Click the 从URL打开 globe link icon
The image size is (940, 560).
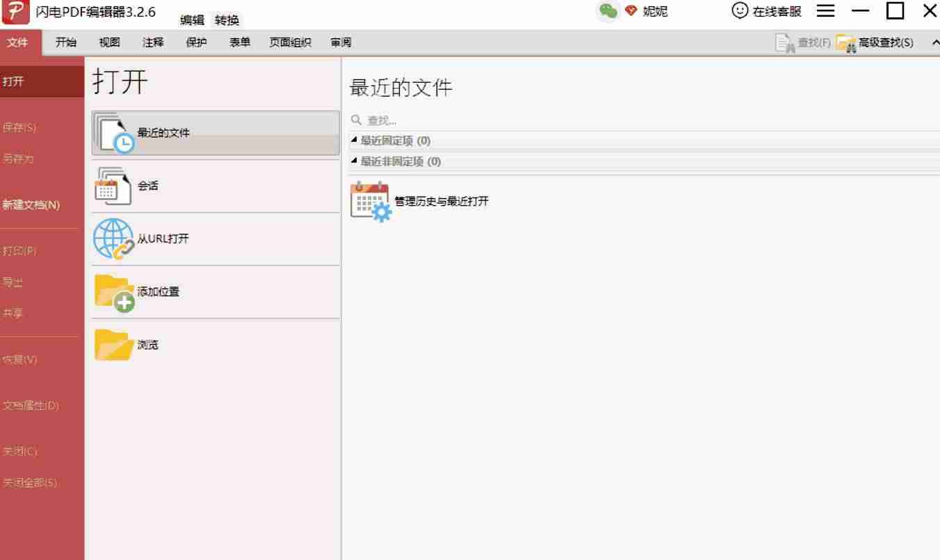click(x=113, y=239)
